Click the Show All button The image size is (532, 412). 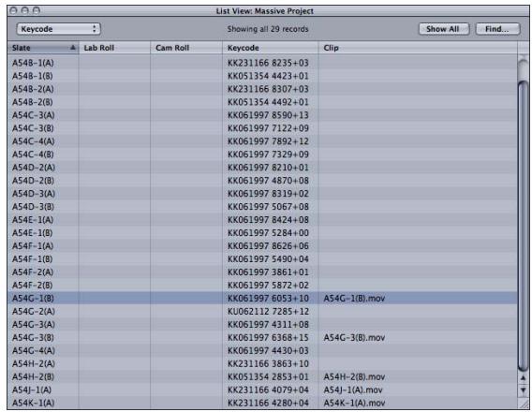(x=444, y=29)
